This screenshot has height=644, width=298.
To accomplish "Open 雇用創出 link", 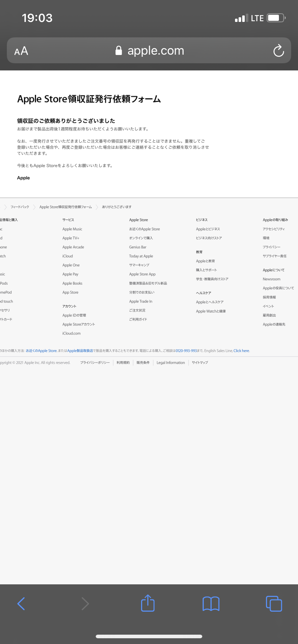I will click(269, 316).
